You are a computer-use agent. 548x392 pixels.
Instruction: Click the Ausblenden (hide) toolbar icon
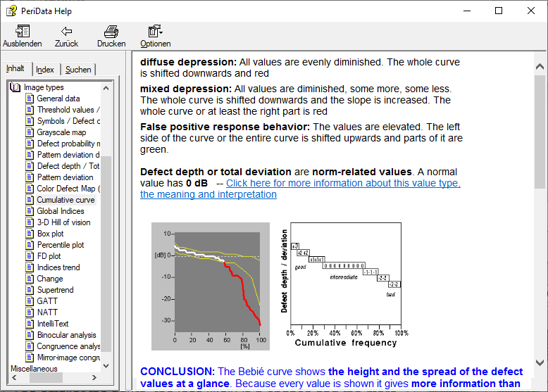[23, 32]
